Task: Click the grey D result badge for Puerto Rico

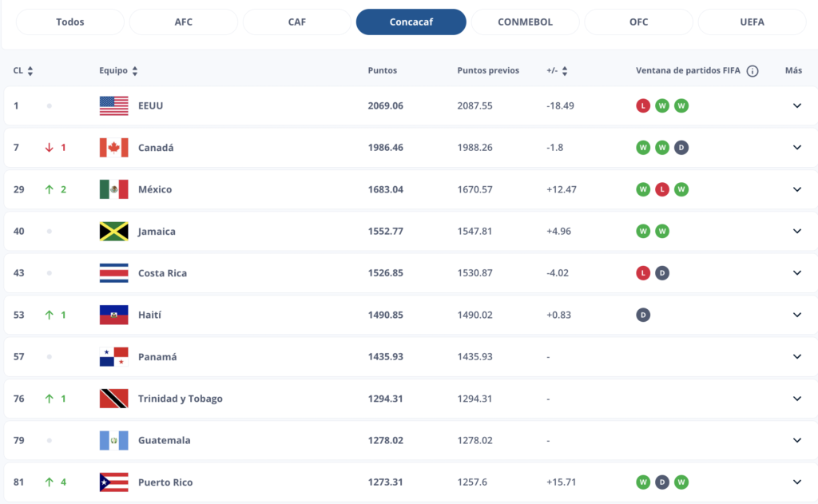Action: [662, 482]
